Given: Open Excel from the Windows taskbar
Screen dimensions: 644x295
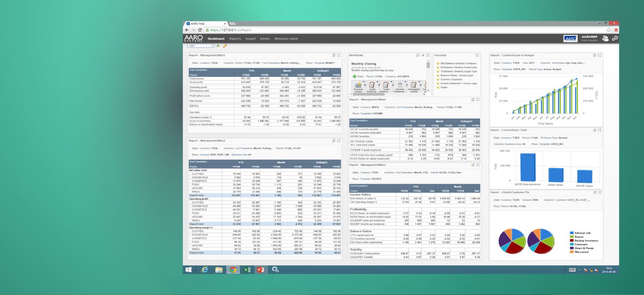Looking at the screenshot, I should 246,270.
